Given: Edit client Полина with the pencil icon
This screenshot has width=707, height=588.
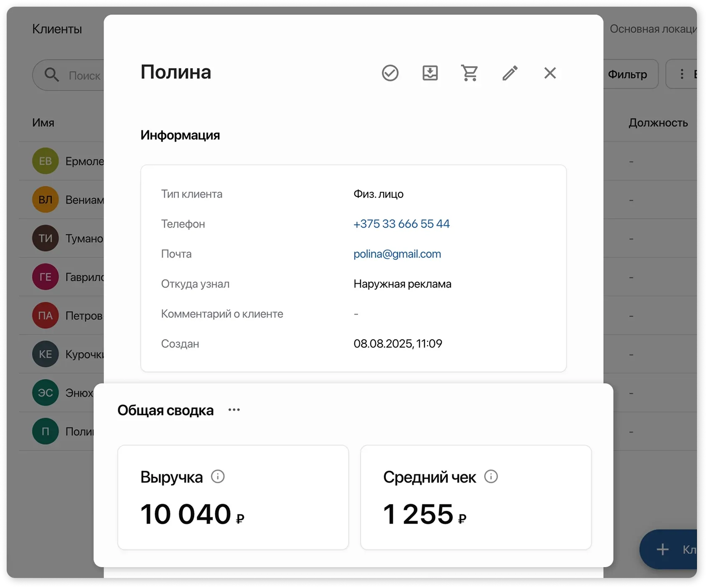Looking at the screenshot, I should (x=510, y=73).
